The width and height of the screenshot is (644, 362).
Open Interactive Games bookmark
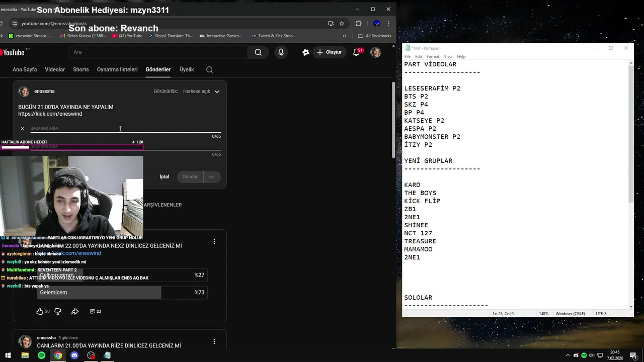[x=220, y=36]
